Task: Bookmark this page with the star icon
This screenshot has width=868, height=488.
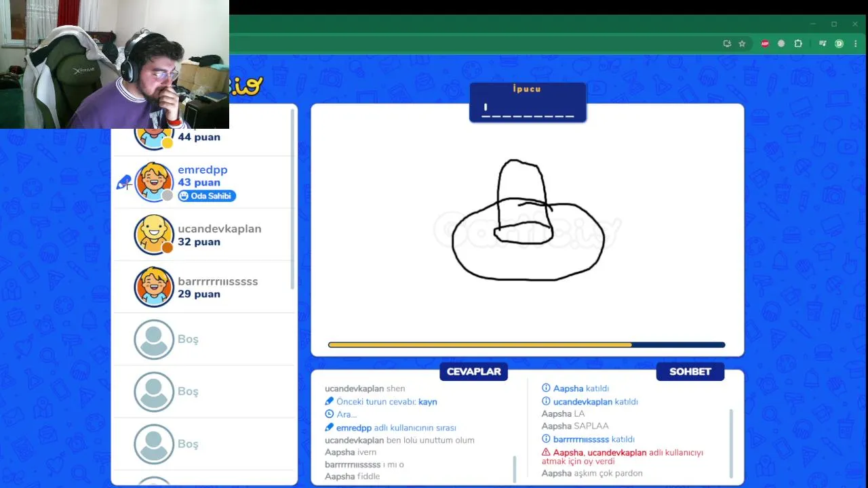Action: 742,43
